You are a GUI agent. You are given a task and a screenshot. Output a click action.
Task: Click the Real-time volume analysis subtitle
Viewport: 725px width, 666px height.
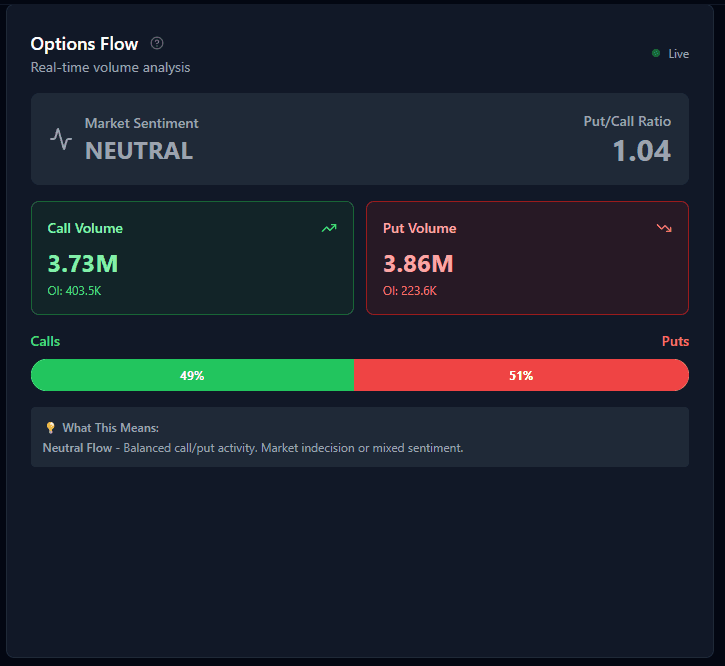(x=111, y=68)
